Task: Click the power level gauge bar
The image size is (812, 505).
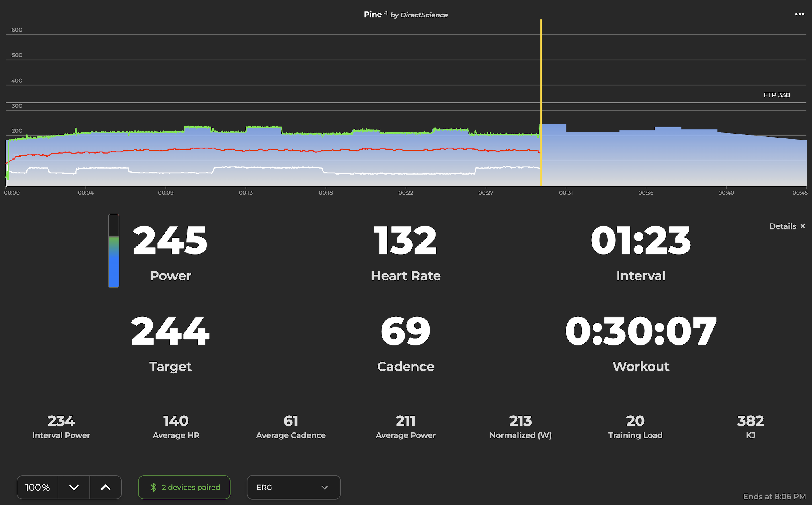Action: pos(114,251)
